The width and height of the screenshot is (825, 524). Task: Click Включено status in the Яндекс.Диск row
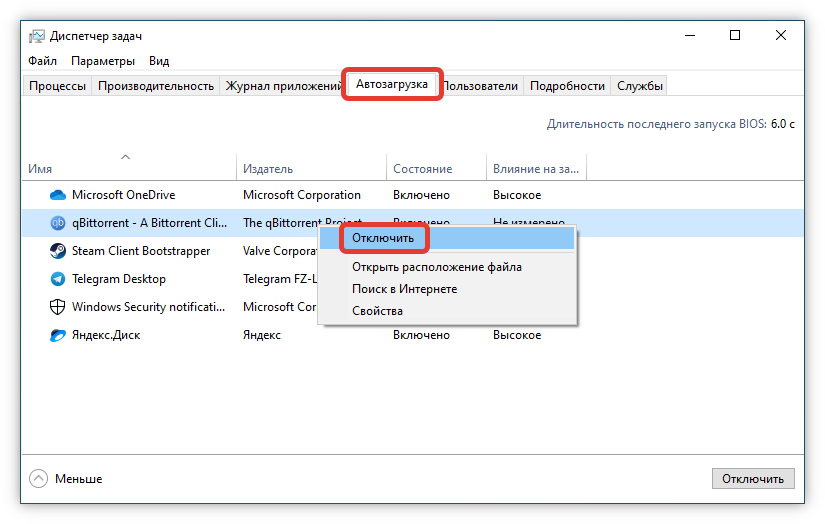click(x=421, y=335)
